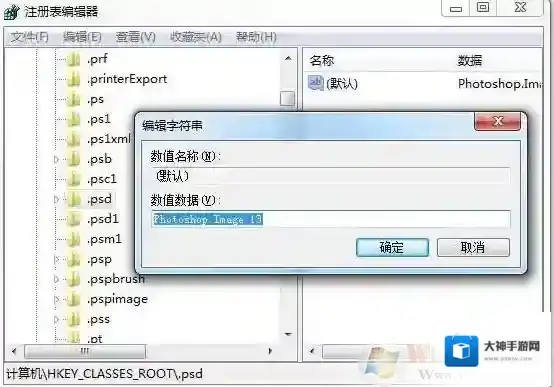
Task: Click the tree horizontal scrollbar left arrow
Action: (14, 352)
